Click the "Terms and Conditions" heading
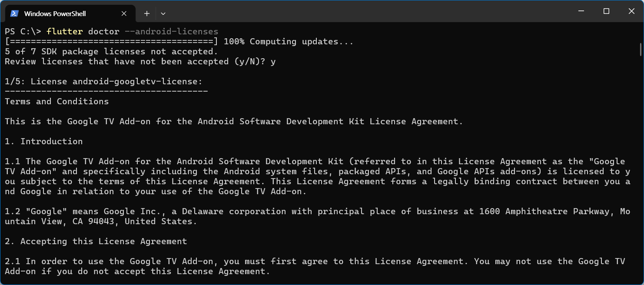Viewport: 644px width, 285px height. [57, 102]
